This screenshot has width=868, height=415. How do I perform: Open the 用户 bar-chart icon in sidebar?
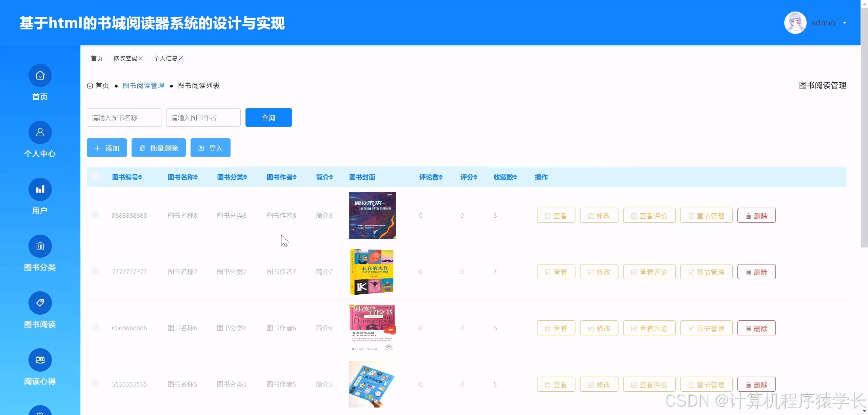point(40,189)
